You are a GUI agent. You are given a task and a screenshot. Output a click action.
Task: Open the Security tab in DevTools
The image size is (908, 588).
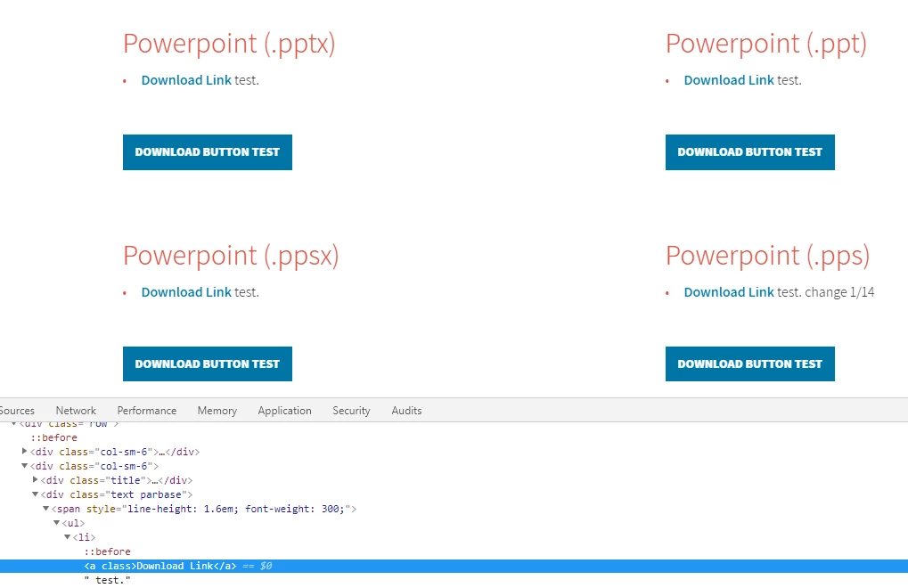coord(351,411)
